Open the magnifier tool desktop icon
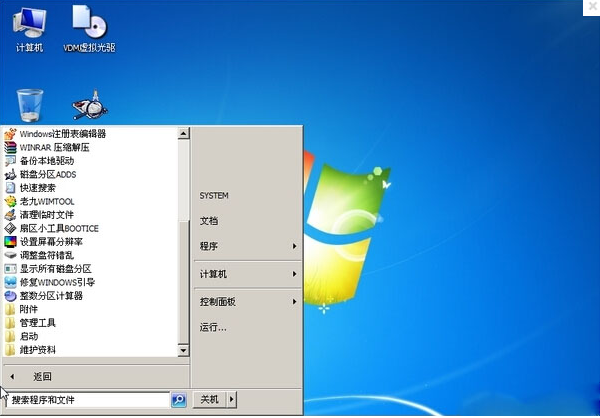 click(90, 105)
